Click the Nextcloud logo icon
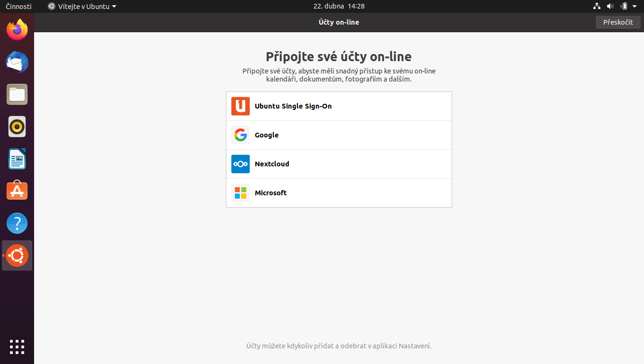This screenshot has width=644, height=364. point(241,164)
